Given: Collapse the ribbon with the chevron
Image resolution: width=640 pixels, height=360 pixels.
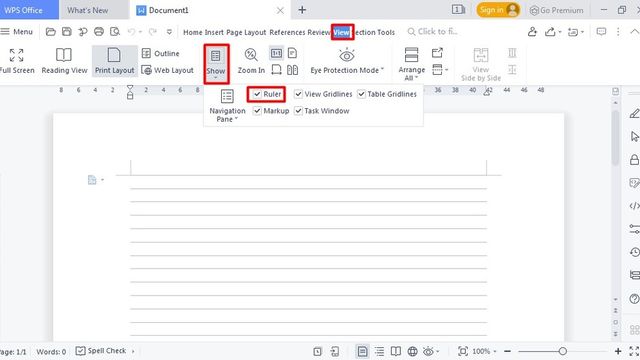Looking at the screenshot, I should tap(635, 31).
